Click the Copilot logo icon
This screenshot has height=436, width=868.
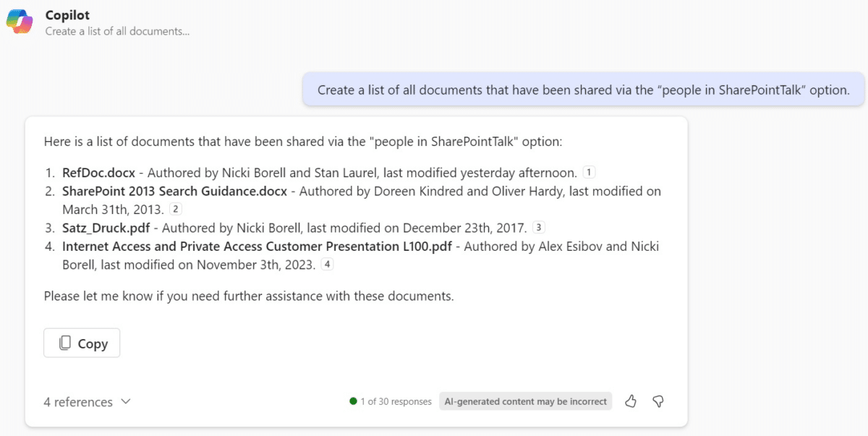pos(20,22)
